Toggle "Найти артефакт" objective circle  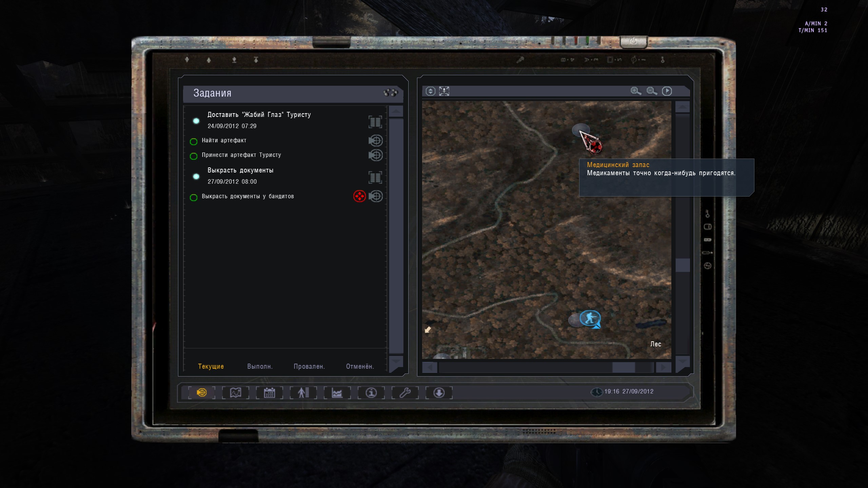click(194, 142)
